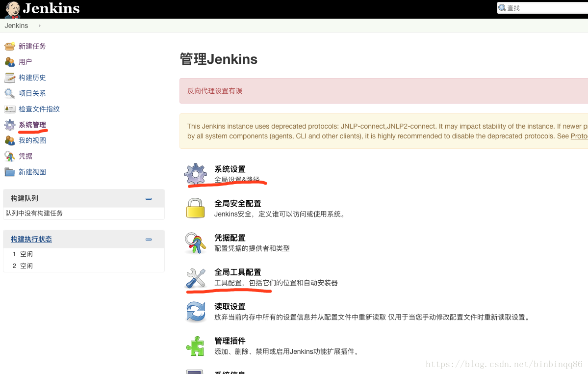Screen dimensions: 588x374
Task: Select the 全局工具配置 wrench icon
Action: tap(196, 277)
